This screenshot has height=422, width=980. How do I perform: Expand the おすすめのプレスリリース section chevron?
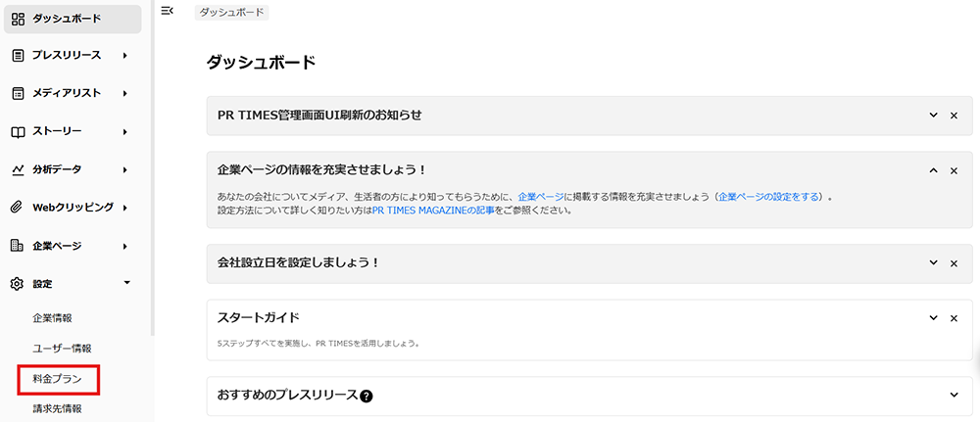point(954,395)
